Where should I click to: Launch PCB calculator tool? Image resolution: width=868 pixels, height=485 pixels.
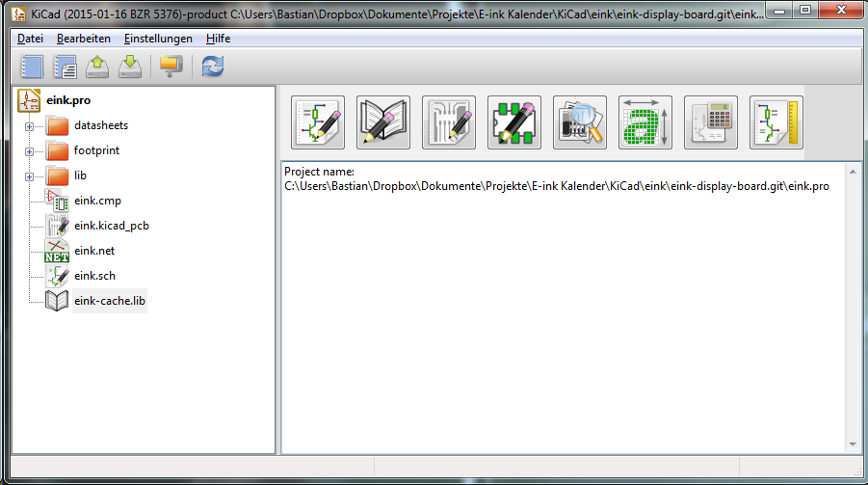[711, 122]
